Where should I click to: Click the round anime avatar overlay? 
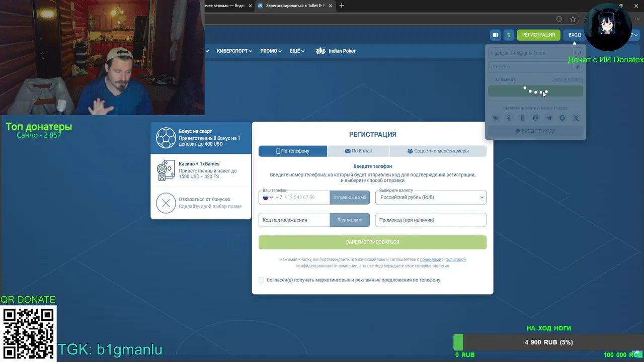tap(608, 26)
